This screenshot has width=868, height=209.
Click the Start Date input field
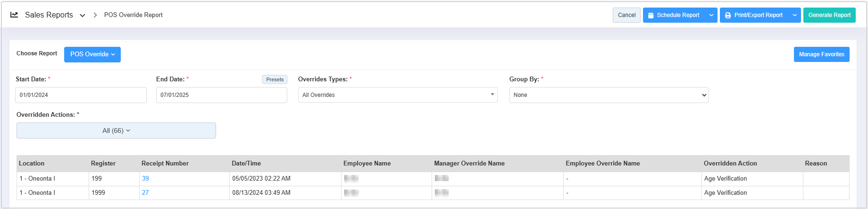coord(81,95)
